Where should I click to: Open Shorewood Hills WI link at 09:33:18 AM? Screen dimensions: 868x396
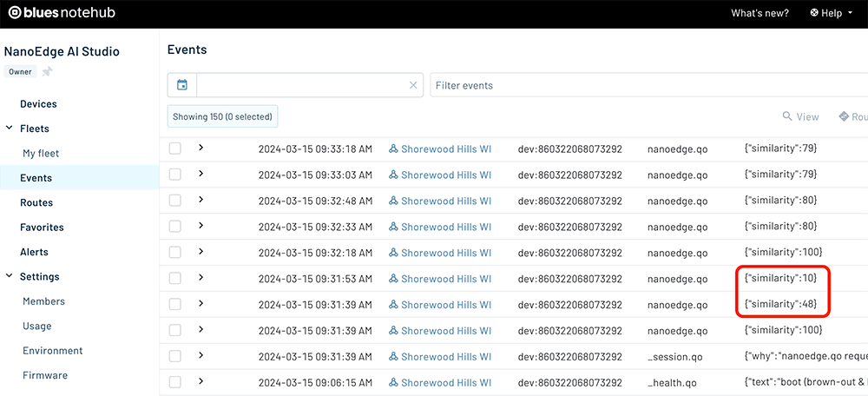(446, 149)
